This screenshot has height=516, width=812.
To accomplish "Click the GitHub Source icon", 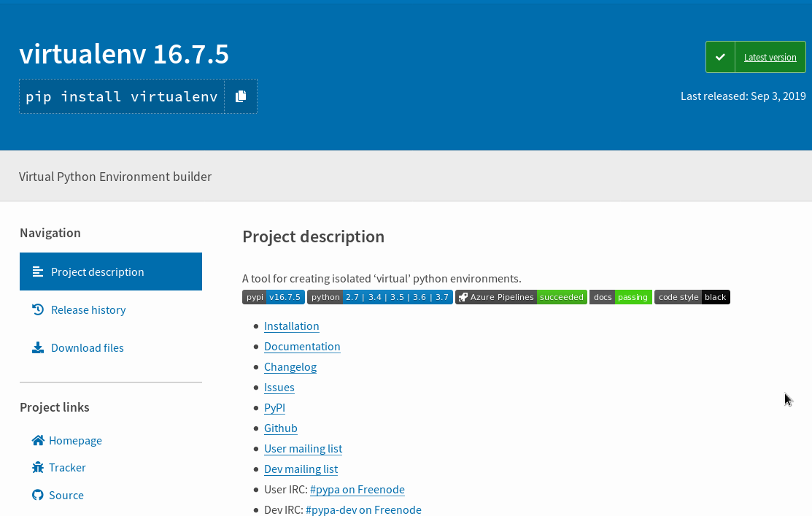I will [x=38, y=495].
